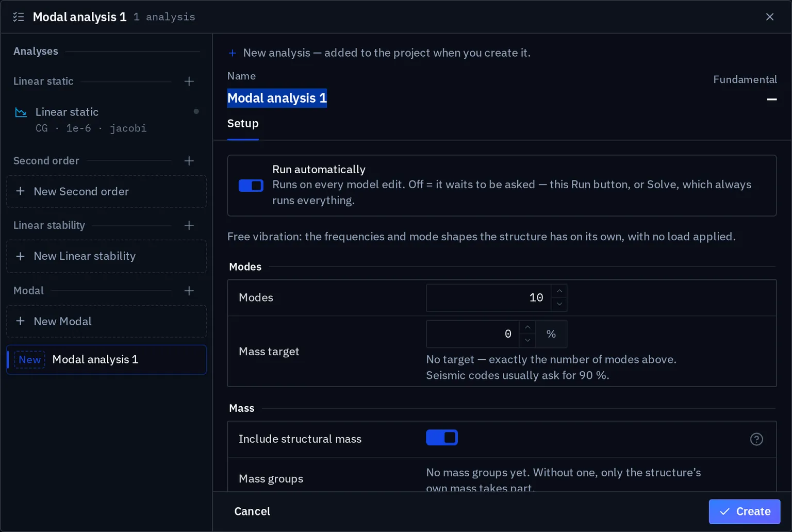
Task: Click the percent unit label of Mass target
Action: (x=551, y=334)
